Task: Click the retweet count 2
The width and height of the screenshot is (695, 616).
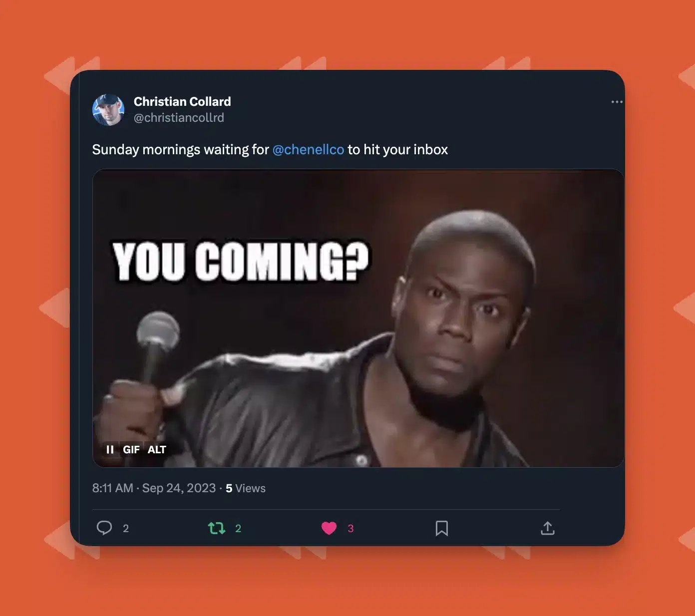Action: tap(238, 529)
